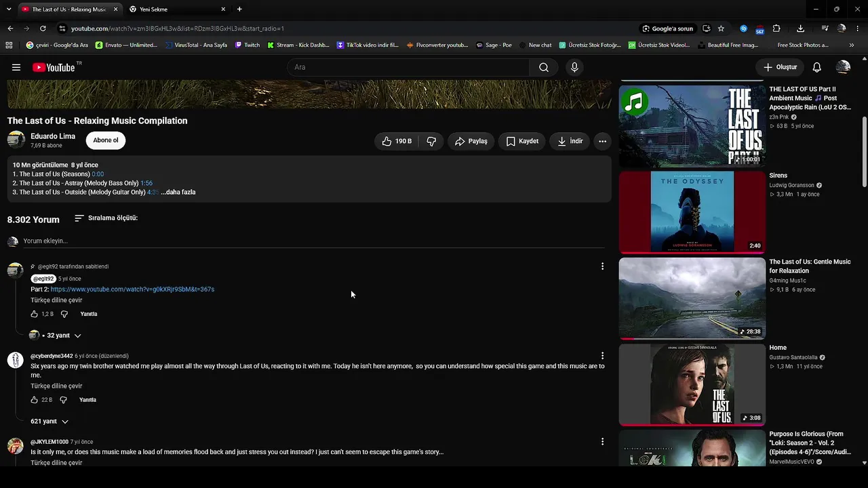Open options for the pinned @eglt92 comment
The image size is (868, 488).
click(602, 266)
